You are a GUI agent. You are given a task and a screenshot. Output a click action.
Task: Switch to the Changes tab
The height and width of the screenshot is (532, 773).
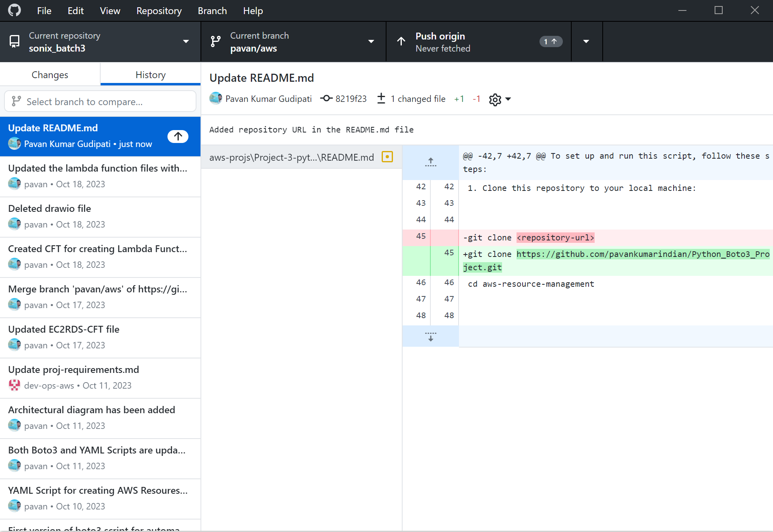click(x=50, y=75)
